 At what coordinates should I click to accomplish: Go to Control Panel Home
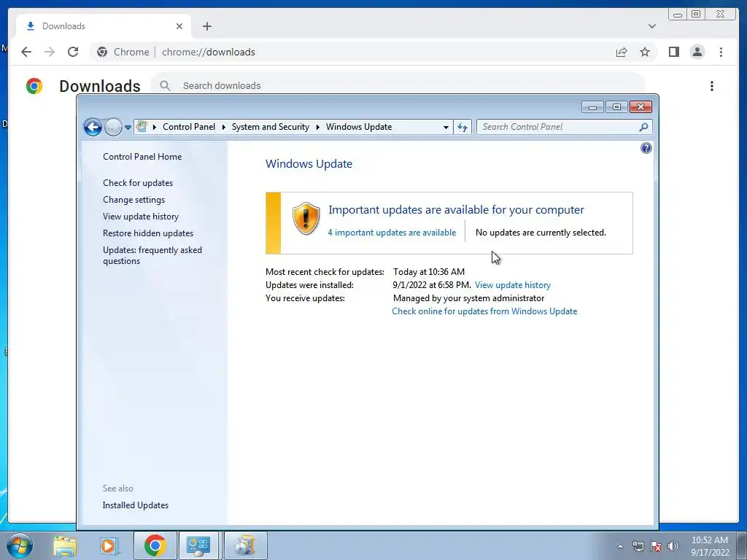[x=142, y=157]
